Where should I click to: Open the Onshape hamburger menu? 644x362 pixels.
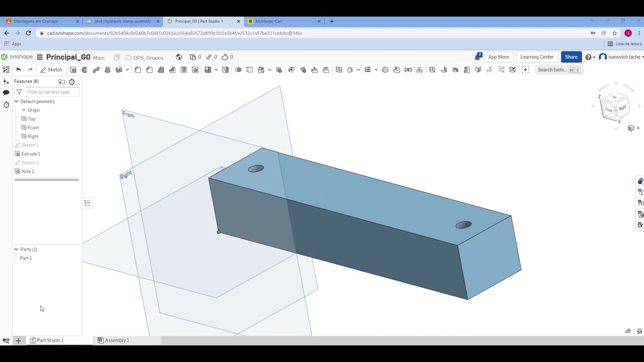tap(40, 57)
